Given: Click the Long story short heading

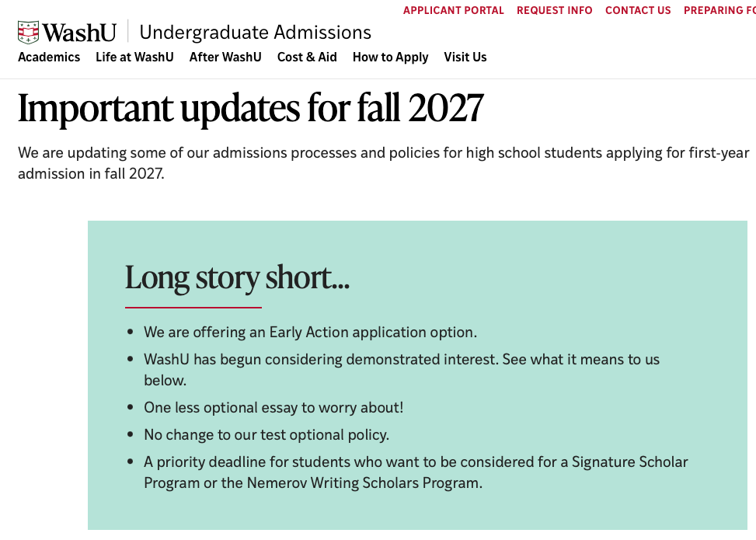Looking at the screenshot, I should click(x=237, y=277).
